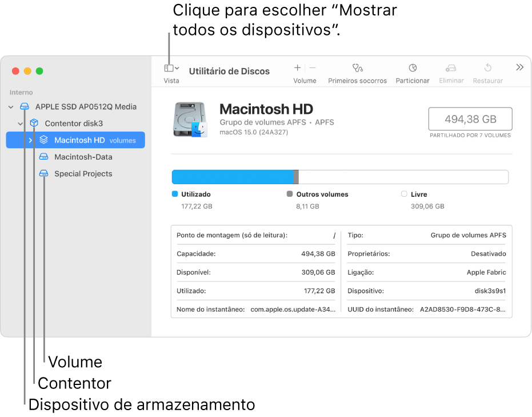
Task: Click the blue used portion of storage bar
Action: [233, 177]
